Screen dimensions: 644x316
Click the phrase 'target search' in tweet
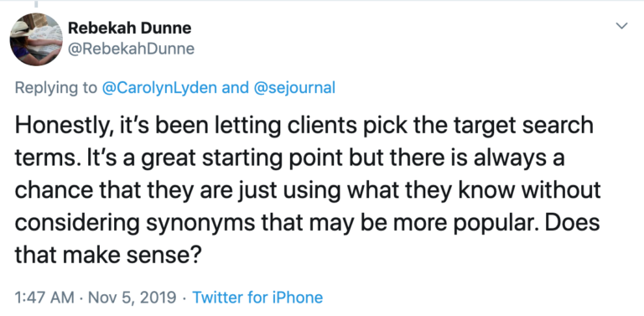tap(523, 126)
